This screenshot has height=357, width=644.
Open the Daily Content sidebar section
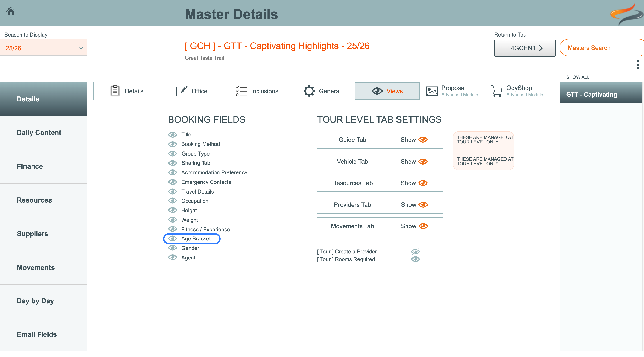[39, 133]
